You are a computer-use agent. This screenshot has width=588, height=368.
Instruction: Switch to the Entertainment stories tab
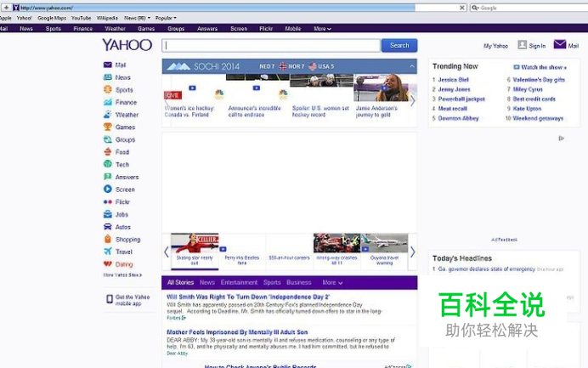pos(239,282)
